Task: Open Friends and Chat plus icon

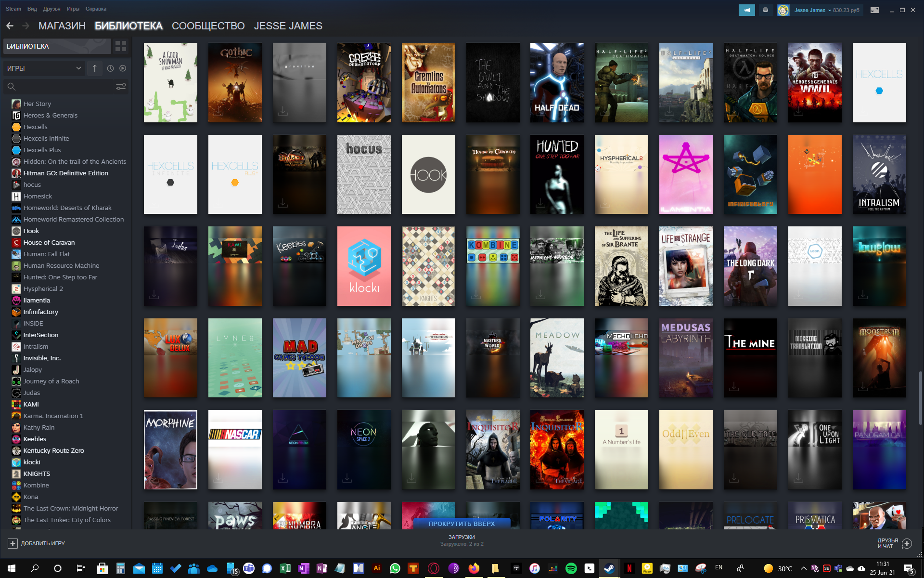Action: tap(907, 543)
